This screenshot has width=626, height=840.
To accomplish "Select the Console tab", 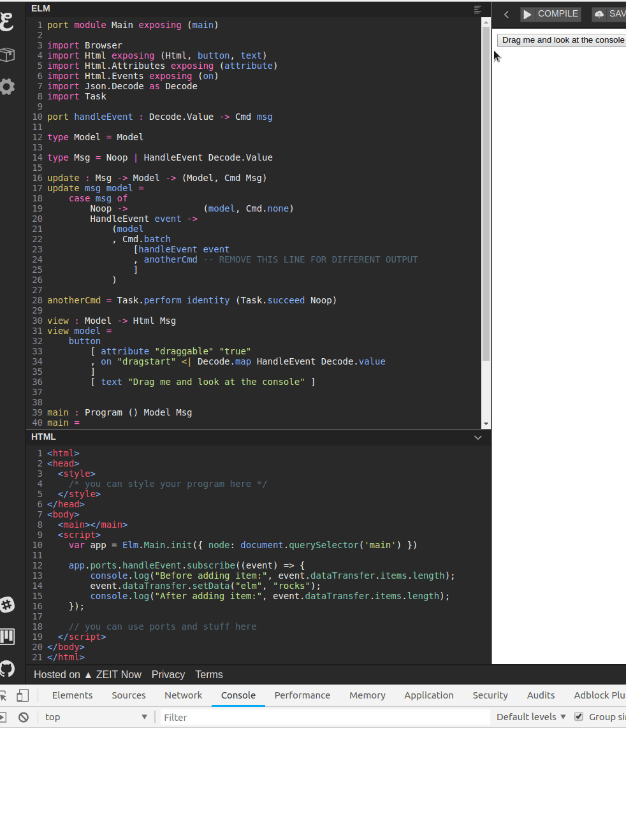I will (238, 695).
